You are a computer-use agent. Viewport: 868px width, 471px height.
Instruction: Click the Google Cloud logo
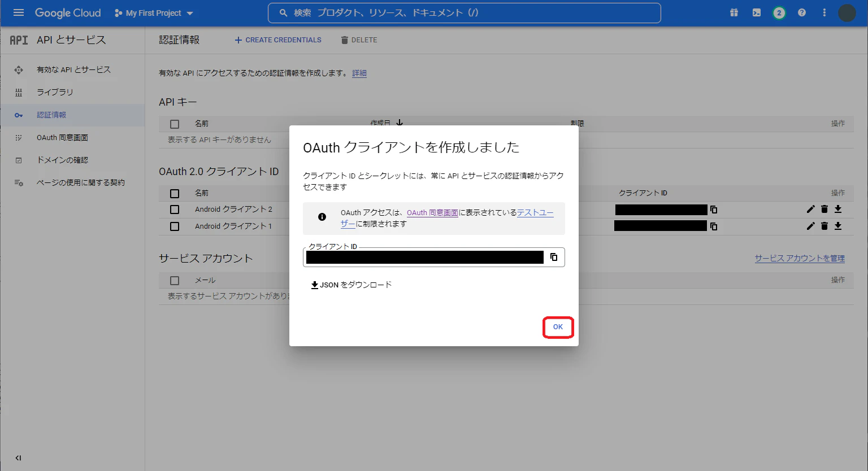pyautogui.click(x=68, y=12)
